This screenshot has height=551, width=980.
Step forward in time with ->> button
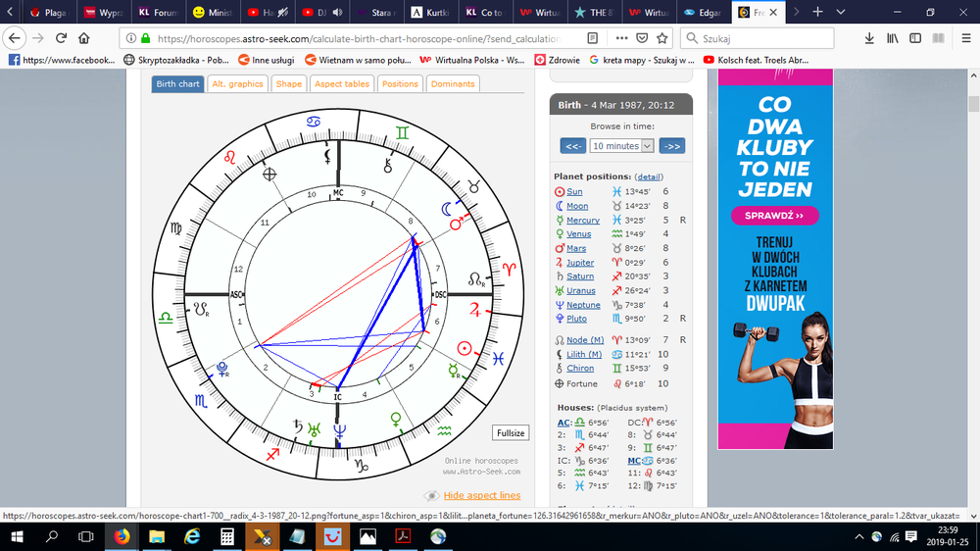671,146
